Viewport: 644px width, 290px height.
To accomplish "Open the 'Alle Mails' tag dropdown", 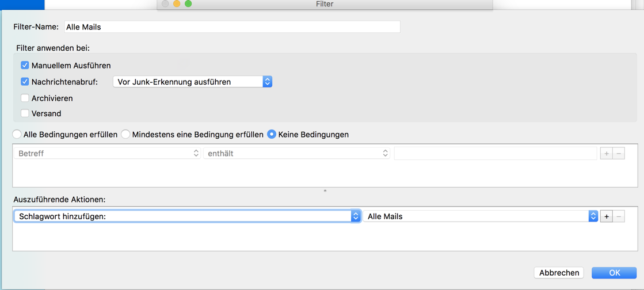I will 481,216.
